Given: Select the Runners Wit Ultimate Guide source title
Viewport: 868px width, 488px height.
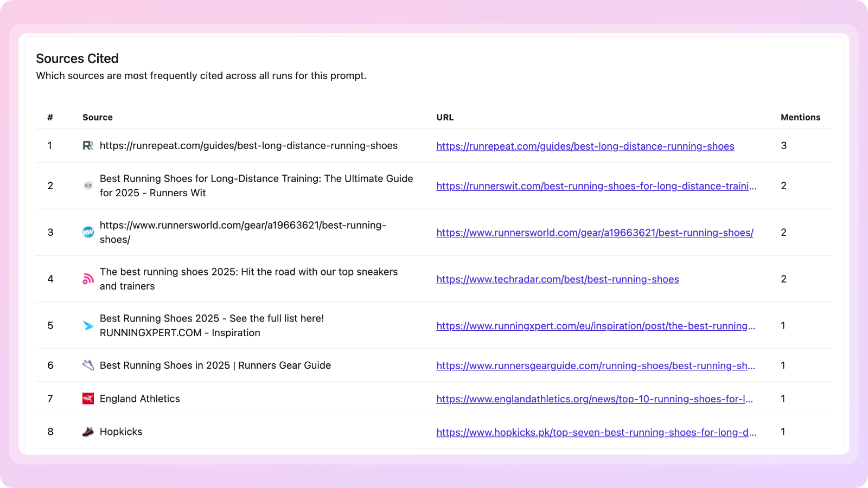Looking at the screenshot, I should tap(256, 185).
